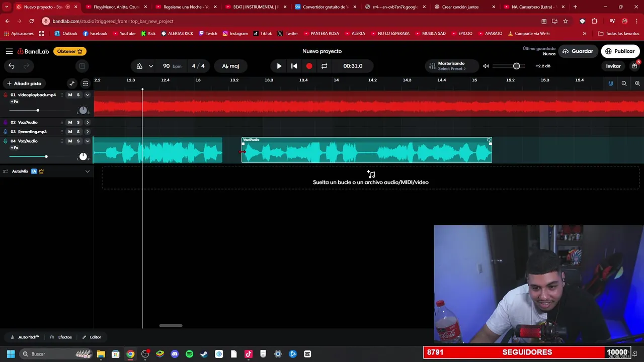
Task: Open the metronome options dropdown arrow
Action: pos(150,66)
